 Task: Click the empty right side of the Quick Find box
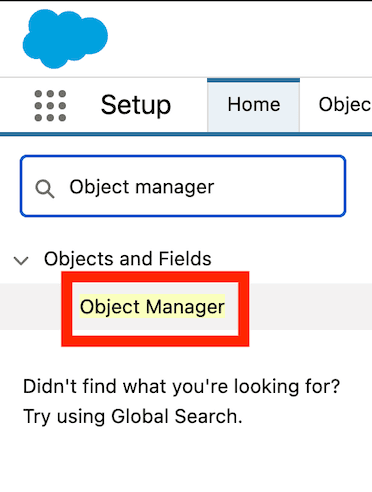pos(280,186)
